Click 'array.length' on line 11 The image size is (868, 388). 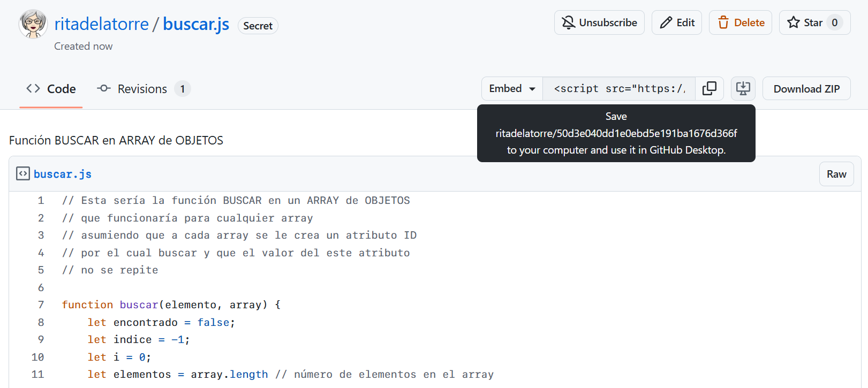229,374
